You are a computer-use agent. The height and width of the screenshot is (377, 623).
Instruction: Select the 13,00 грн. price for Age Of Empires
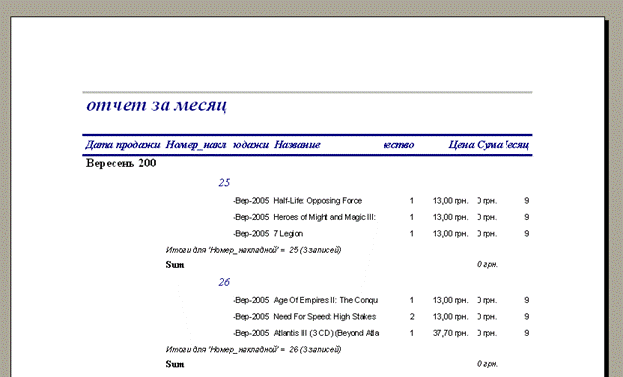click(x=451, y=300)
